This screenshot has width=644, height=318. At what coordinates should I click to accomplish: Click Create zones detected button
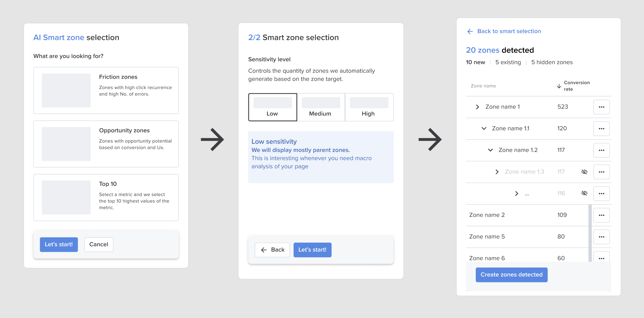pos(511,275)
